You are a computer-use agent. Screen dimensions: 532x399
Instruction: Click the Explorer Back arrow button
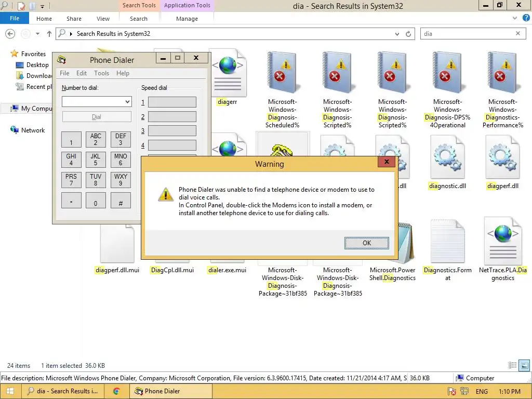coord(10,34)
